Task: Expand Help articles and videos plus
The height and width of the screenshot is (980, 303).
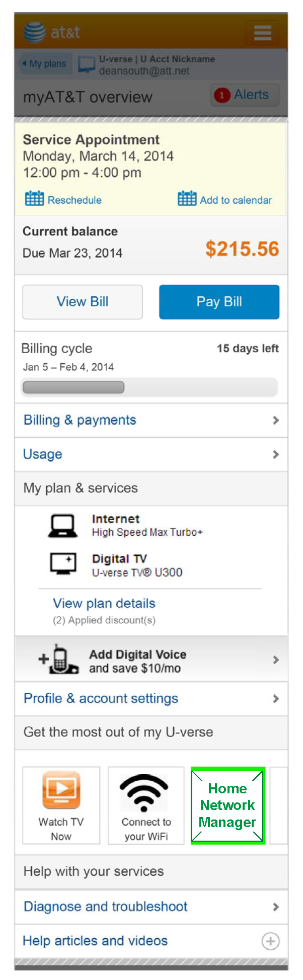Action: pyautogui.click(x=270, y=941)
